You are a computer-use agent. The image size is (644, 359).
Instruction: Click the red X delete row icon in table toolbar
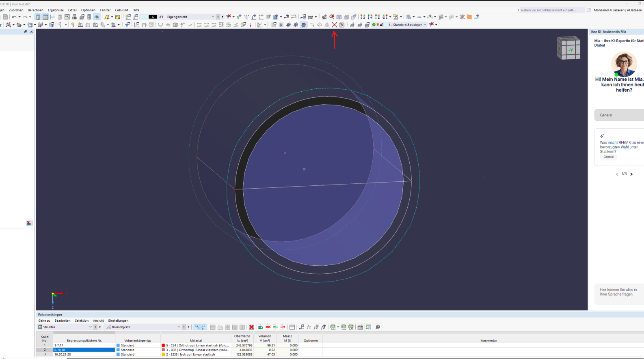click(251, 327)
